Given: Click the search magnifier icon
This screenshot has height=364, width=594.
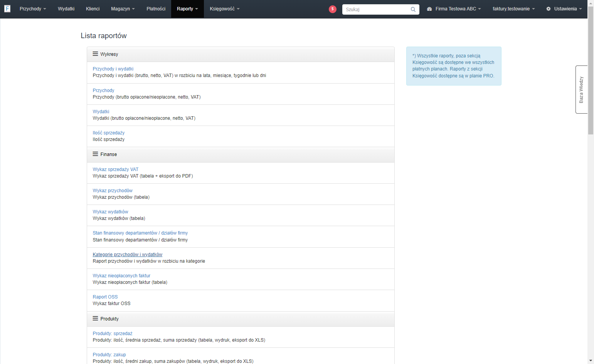Looking at the screenshot, I should click(x=413, y=10).
